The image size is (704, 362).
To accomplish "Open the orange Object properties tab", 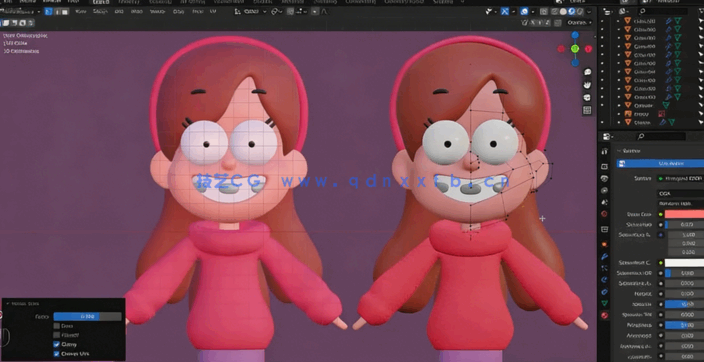I will (604, 244).
